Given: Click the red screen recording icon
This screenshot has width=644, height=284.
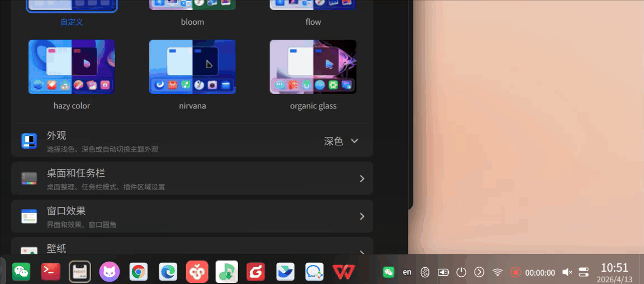Looking at the screenshot, I should (515, 272).
